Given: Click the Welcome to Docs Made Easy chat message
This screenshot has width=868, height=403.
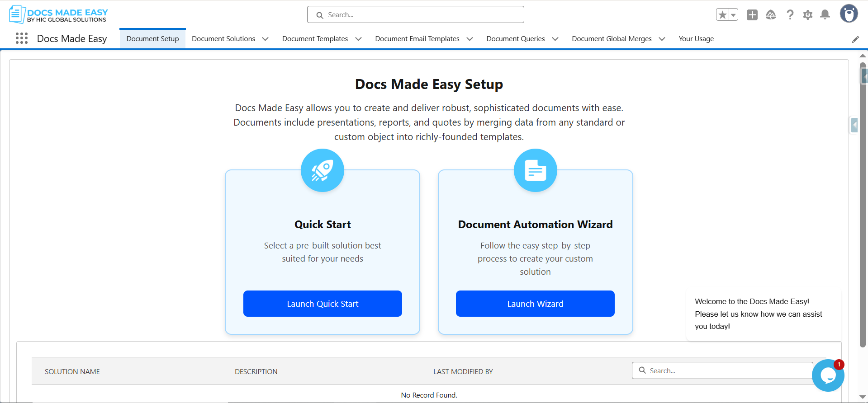Looking at the screenshot, I should tap(764, 314).
